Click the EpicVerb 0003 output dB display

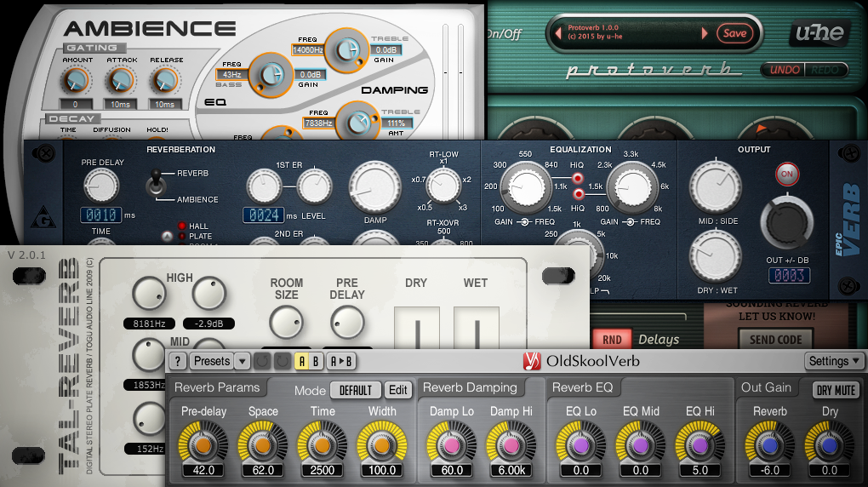pyautogui.click(x=789, y=275)
